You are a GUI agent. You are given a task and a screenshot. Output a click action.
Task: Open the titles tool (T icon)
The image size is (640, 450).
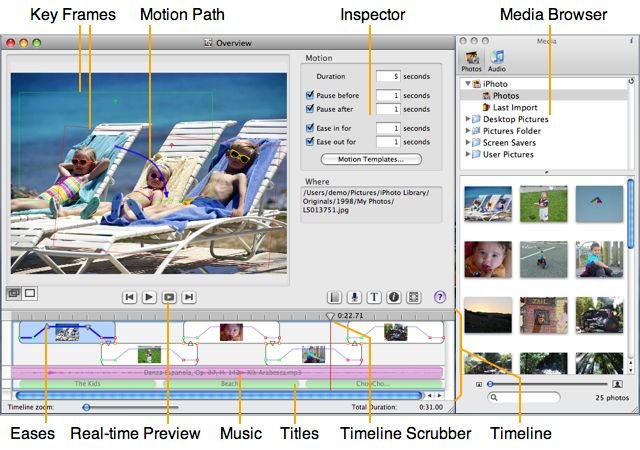pyautogui.click(x=374, y=297)
